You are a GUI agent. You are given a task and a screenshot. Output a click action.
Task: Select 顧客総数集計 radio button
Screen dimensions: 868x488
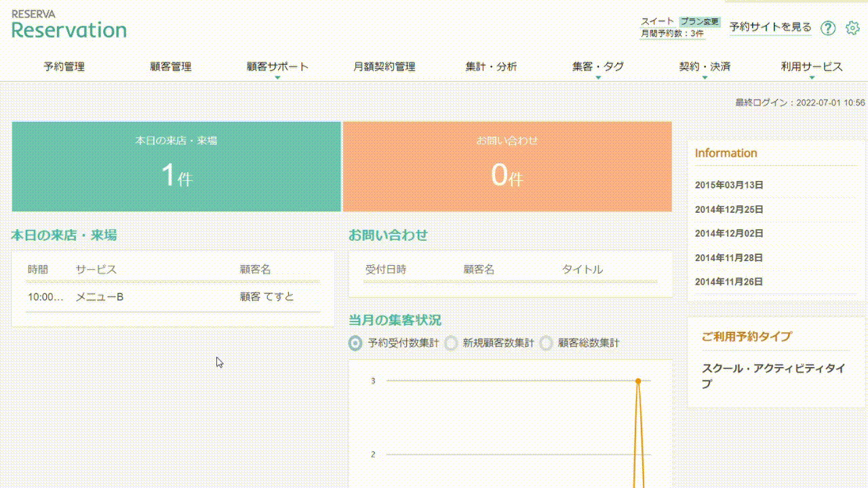tap(546, 343)
